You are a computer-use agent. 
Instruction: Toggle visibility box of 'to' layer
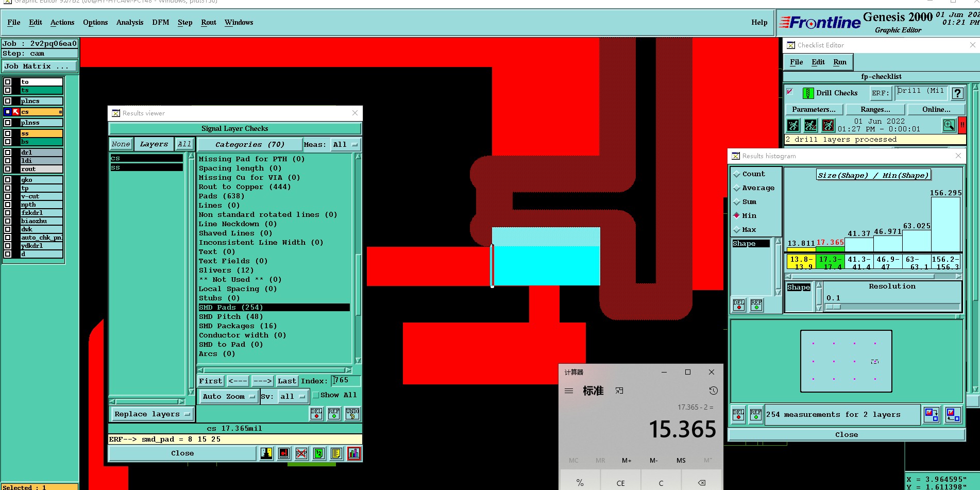pyautogui.click(x=8, y=82)
